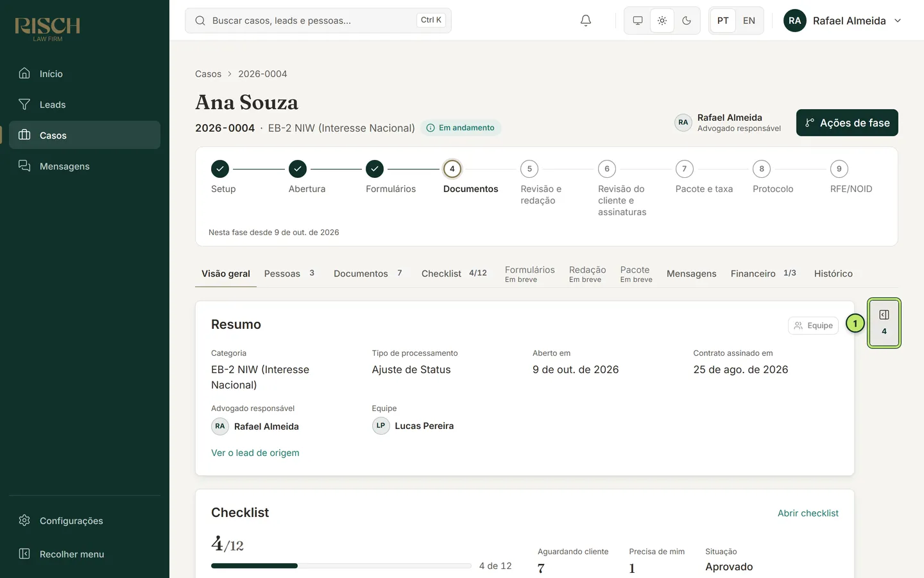Open Casos section in sidebar

coord(85,136)
